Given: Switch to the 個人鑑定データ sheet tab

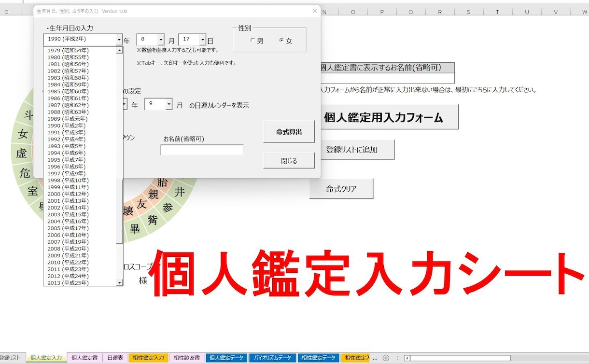Looking at the screenshot, I should (x=226, y=358).
